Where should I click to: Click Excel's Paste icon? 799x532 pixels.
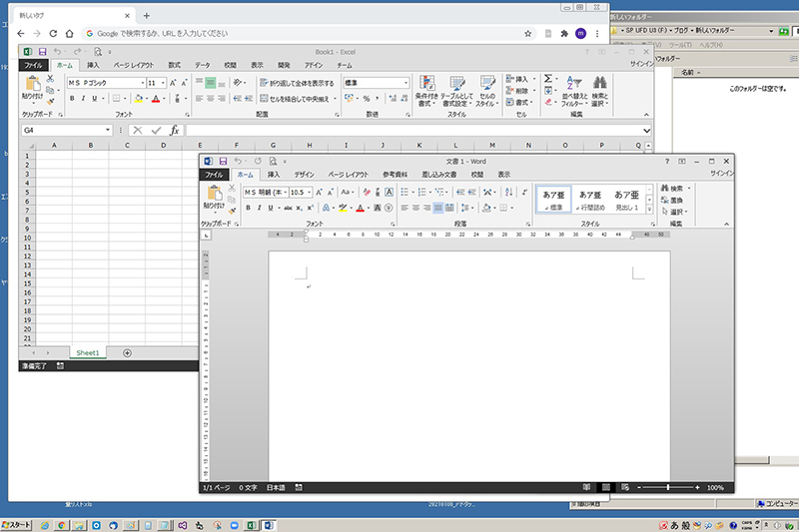[33, 84]
